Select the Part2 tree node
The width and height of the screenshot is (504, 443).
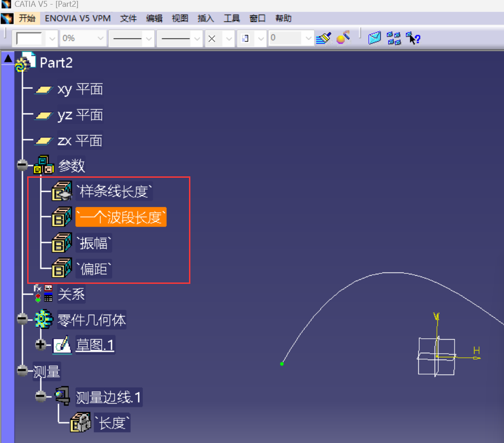tap(56, 63)
